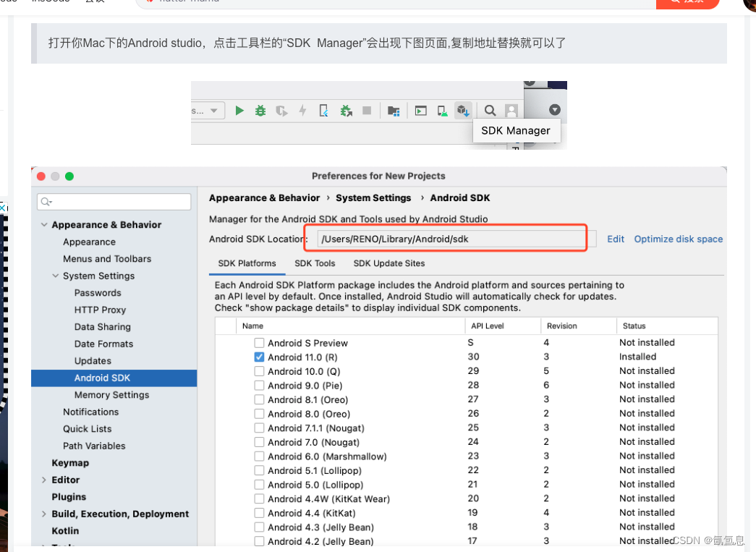Viewport: 756px width, 552px height.
Task: Click the Edit link for SDK location
Action: pos(615,239)
